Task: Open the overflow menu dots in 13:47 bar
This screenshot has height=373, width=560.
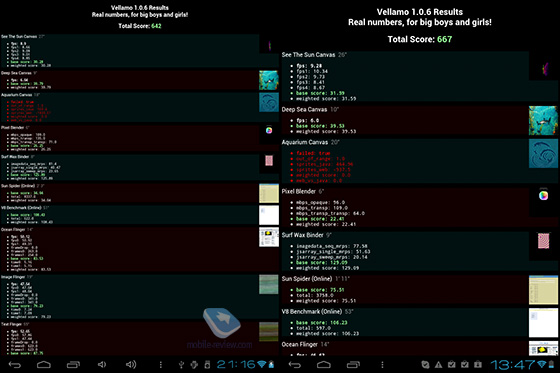Action: (382, 364)
